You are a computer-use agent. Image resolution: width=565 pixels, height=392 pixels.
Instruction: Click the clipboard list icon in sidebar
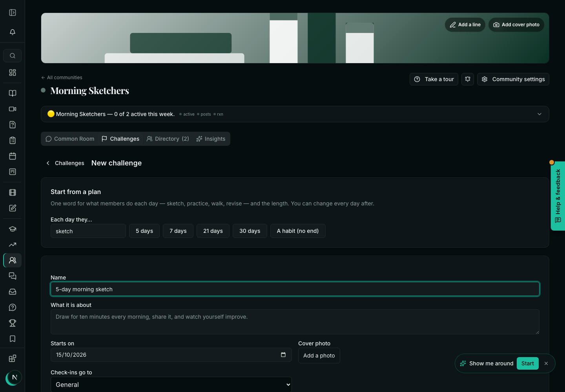[x=13, y=140]
